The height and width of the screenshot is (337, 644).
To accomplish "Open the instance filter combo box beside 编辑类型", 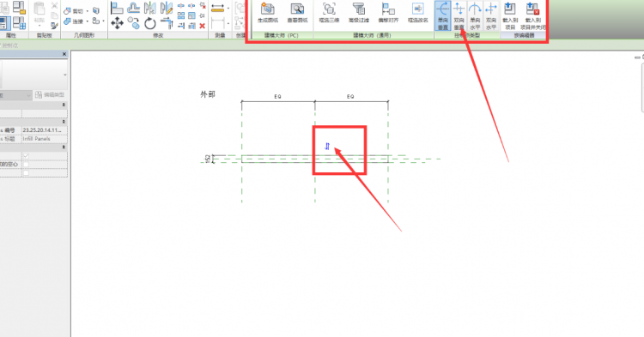I will pyautogui.click(x=16, y=95).
